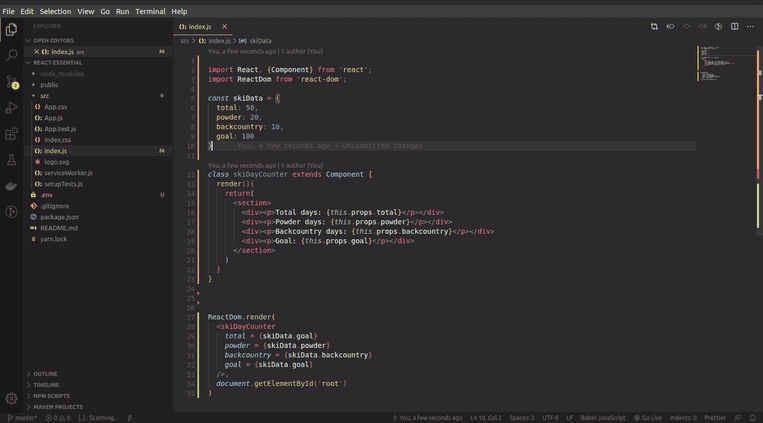Collapse the src folder

[44, 96]
